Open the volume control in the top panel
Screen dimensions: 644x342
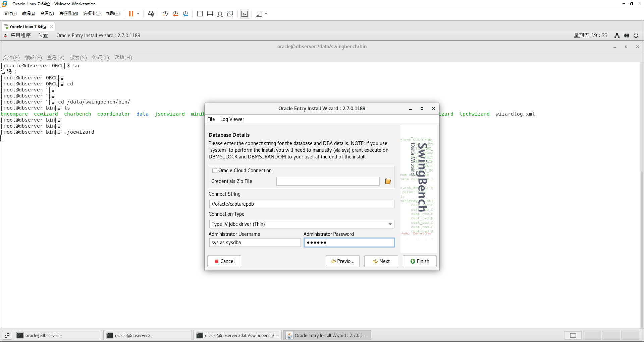626,36
